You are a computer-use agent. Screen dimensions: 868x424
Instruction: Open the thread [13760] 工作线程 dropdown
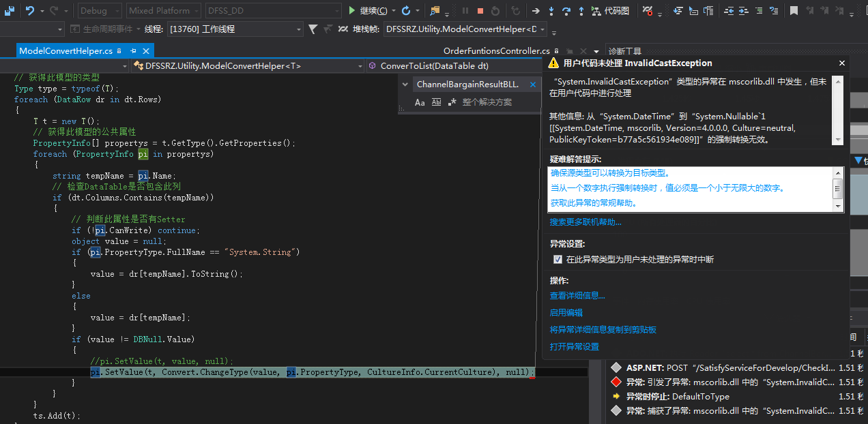coord(234,29)
